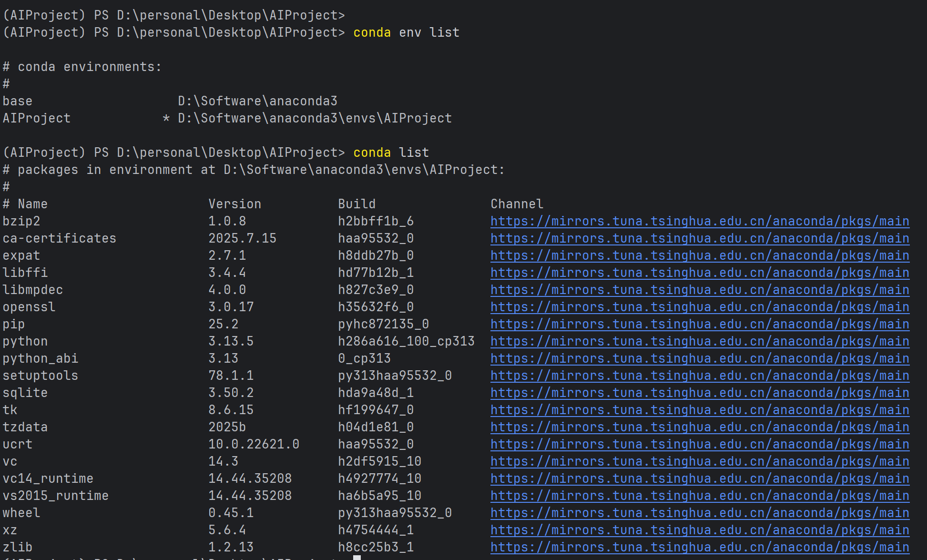Viewport: 927px width, 560px height.
Task: Click the 'packages in environment at' line
Action: coord(254,170)
